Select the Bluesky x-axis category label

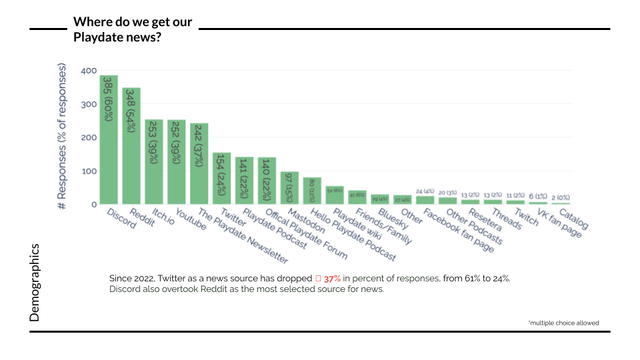click(393, 218)
